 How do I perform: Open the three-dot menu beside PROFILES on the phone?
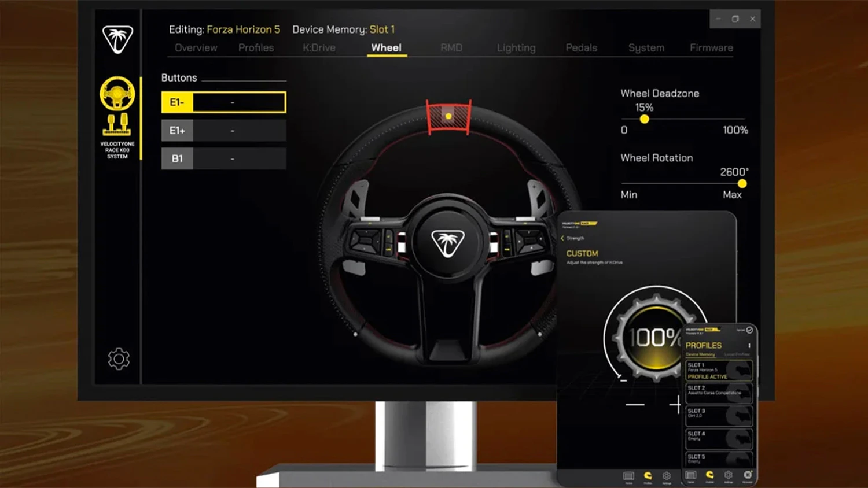click(749, 346)
